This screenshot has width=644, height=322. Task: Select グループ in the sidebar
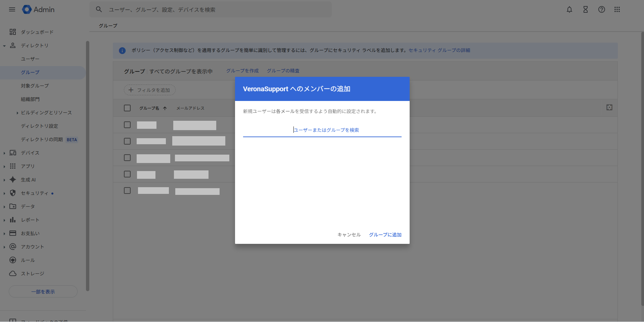(43, 72)
